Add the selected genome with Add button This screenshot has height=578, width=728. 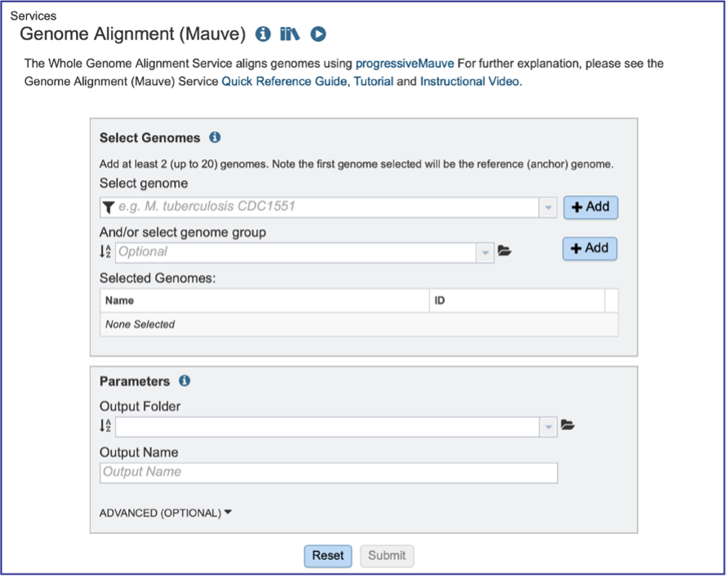591,207
